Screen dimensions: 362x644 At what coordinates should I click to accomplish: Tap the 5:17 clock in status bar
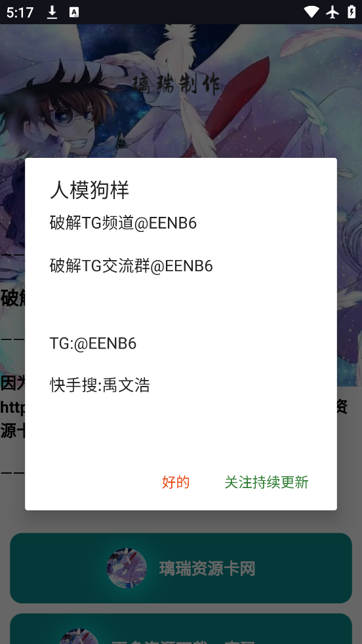[x=20, y=12]
